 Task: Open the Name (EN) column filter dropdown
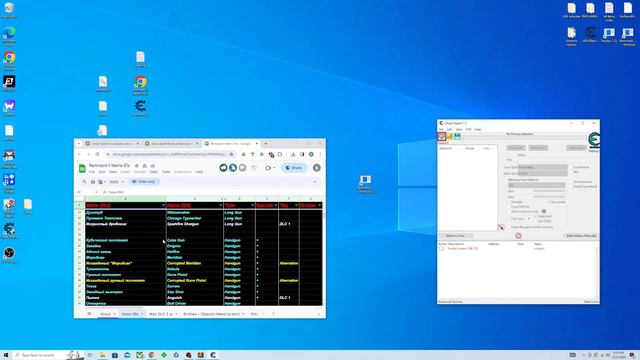pos(221,205)
